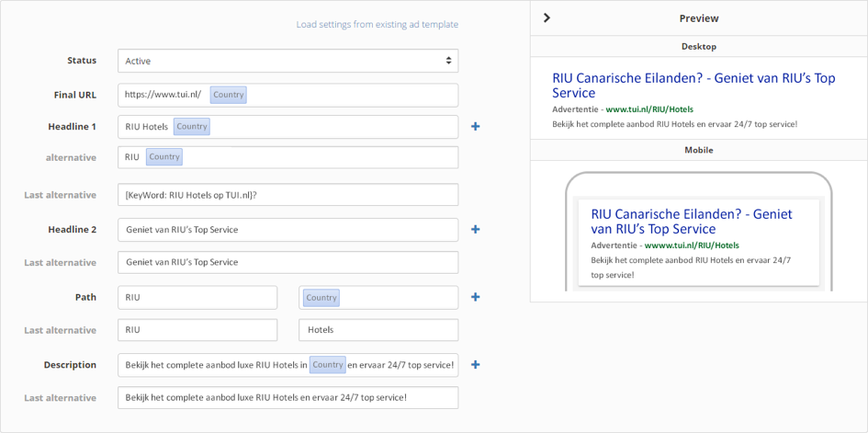The image size is (868, 433).
Task: Click the second Path field with Country tag
Action: [378, 297]
